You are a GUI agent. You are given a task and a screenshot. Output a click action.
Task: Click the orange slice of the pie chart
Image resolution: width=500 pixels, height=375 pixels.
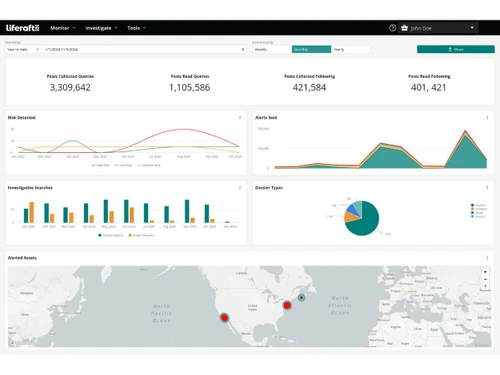350,217
